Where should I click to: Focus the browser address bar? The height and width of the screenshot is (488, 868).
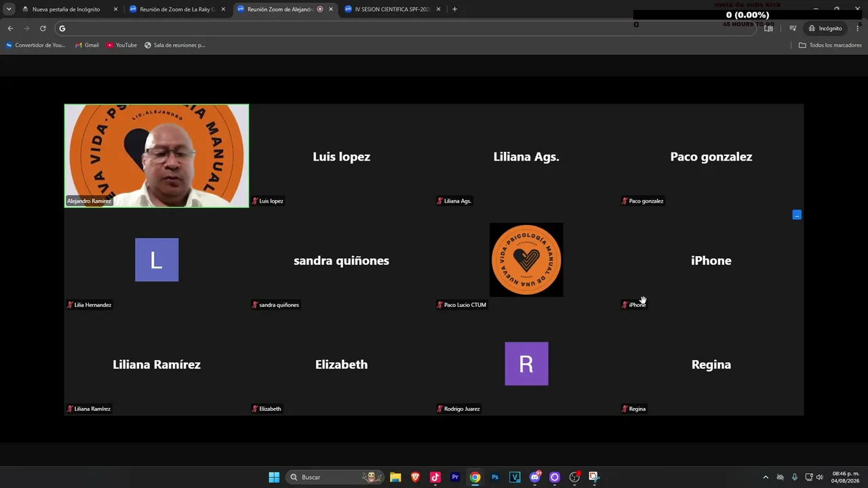406,28
